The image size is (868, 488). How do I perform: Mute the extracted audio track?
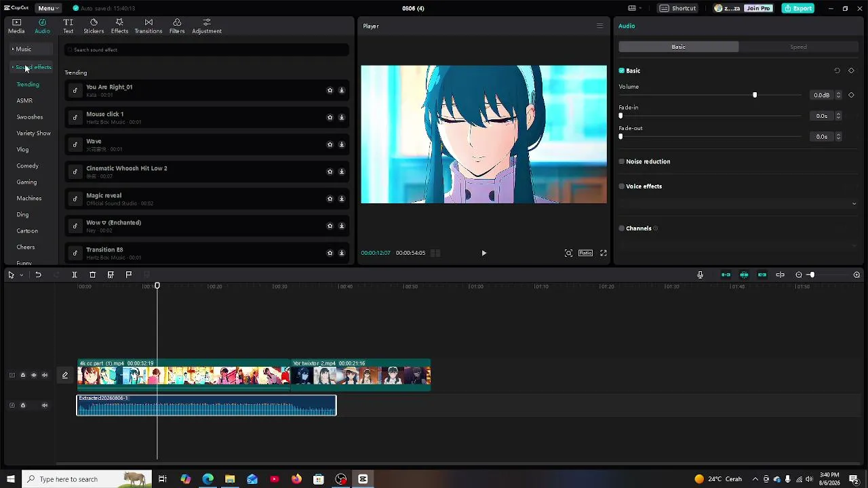click(x=45, y=405)
